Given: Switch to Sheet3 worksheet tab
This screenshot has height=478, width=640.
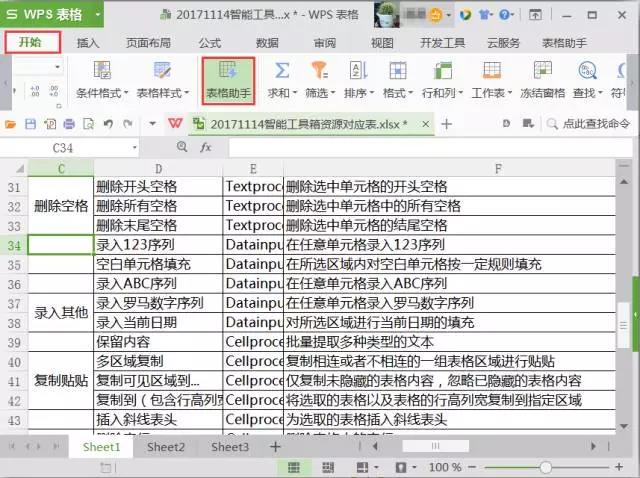Looking at the screenshot, I should click(x=230, y=447).
